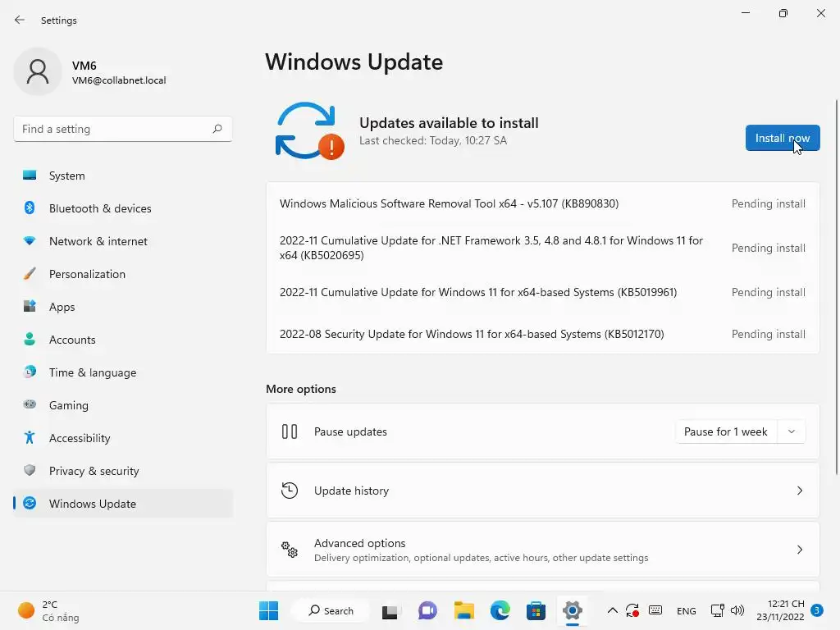Click the touch keyboard tray icon
The image size is (840, 630).
pos(655,610)
